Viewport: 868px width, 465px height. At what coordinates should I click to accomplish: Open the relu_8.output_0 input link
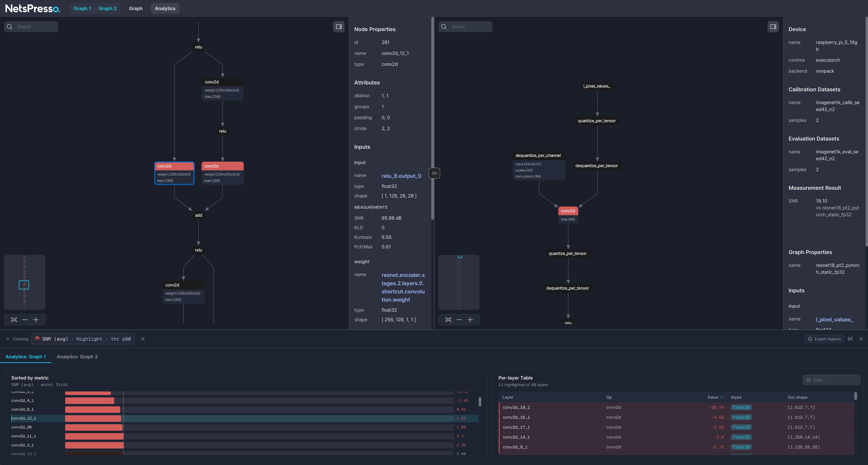click(401, 176)
